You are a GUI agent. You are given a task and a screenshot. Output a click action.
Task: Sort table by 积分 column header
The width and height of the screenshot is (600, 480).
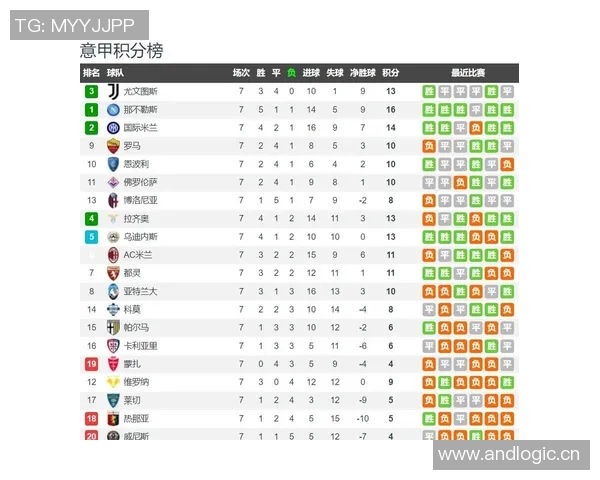click(390, 73)
